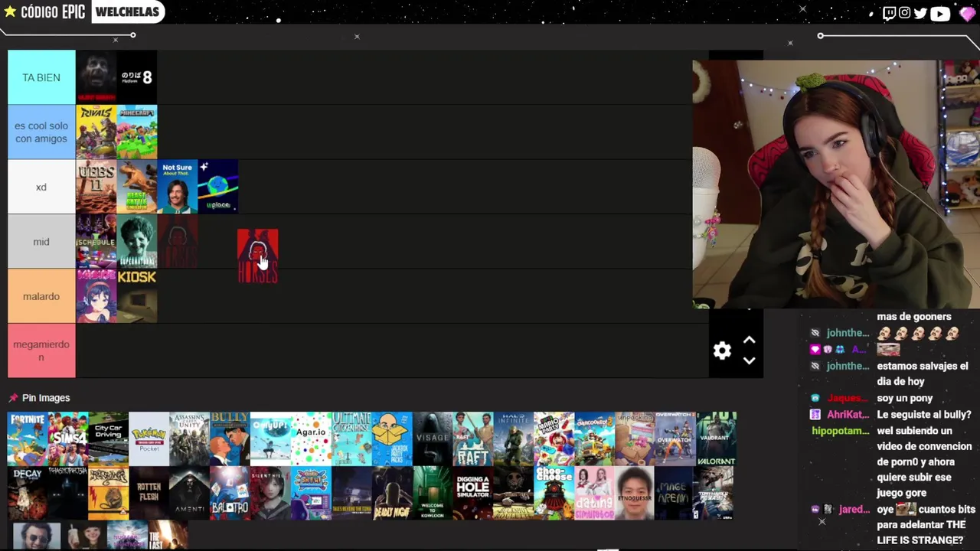Pick Welcome to Kowloon cover
Viewport: 980px width, 551px height.
point(433,493)
